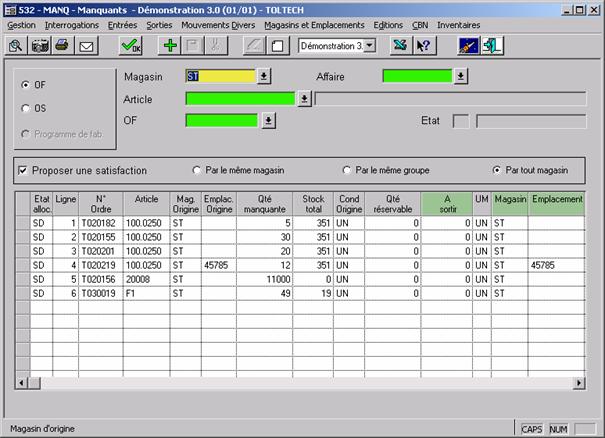Viewport: 605px width, 438px height.
Task: Click the printer icon in toolbar
Action: pos(62,46)
